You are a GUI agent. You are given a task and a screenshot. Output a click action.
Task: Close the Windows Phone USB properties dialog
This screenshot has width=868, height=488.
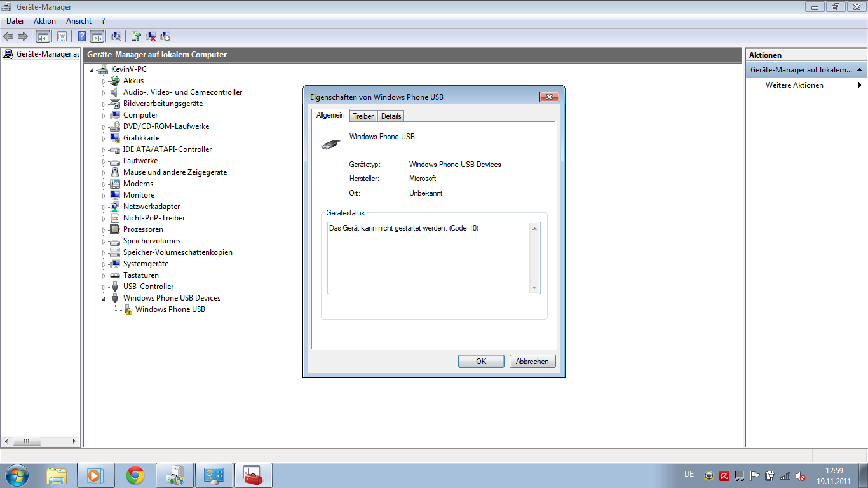[548, 97]
